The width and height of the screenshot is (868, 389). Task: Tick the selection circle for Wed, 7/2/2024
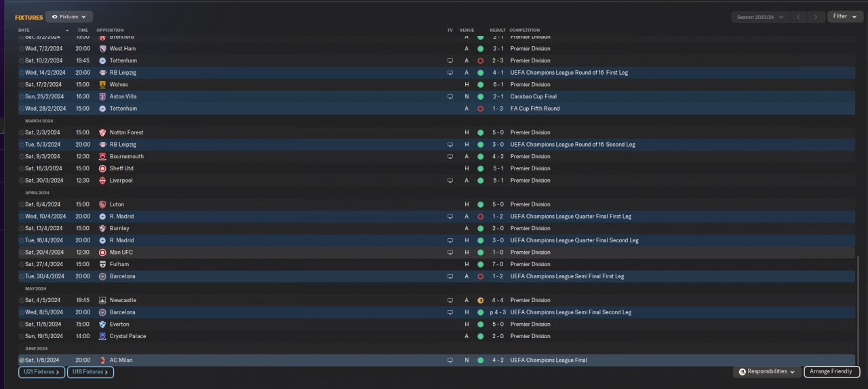[x=22, y=49]
